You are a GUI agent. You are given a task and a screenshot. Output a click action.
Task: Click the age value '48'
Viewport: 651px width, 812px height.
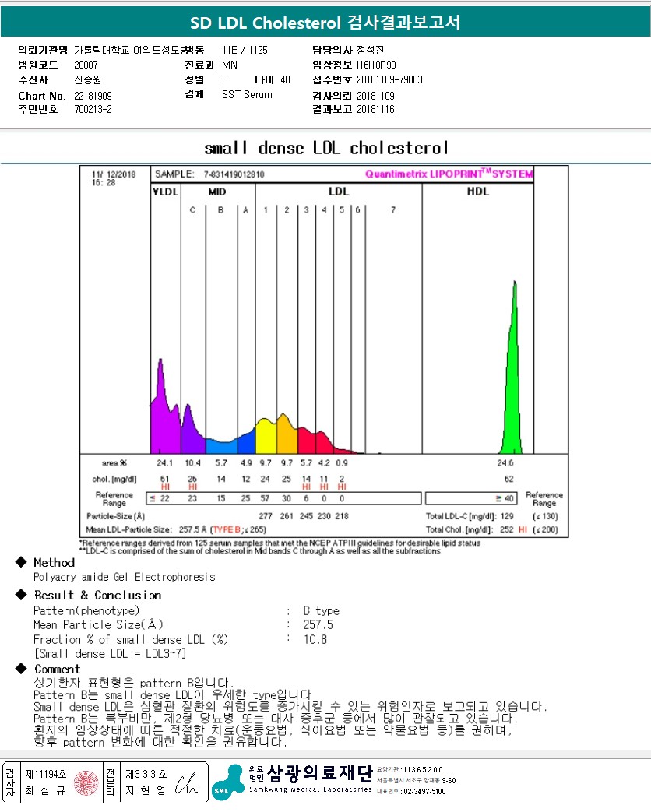(x=285, y=79)
